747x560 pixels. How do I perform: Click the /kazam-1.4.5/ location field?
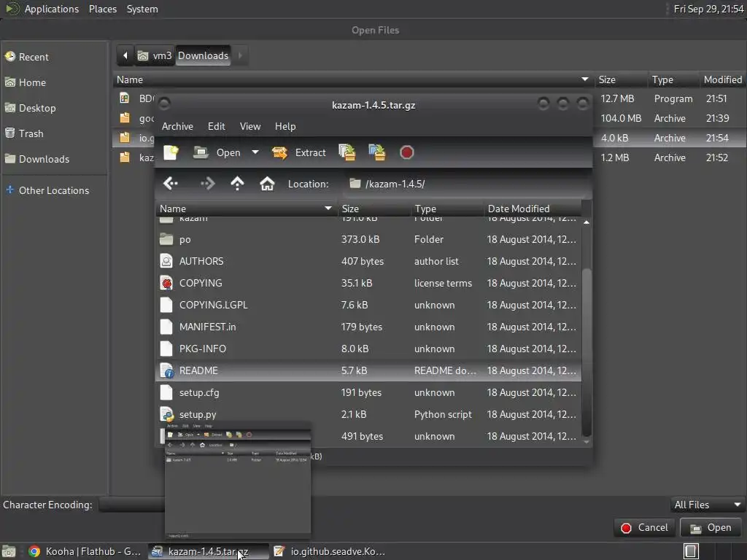pyautogui.click(x=467, y=184)
